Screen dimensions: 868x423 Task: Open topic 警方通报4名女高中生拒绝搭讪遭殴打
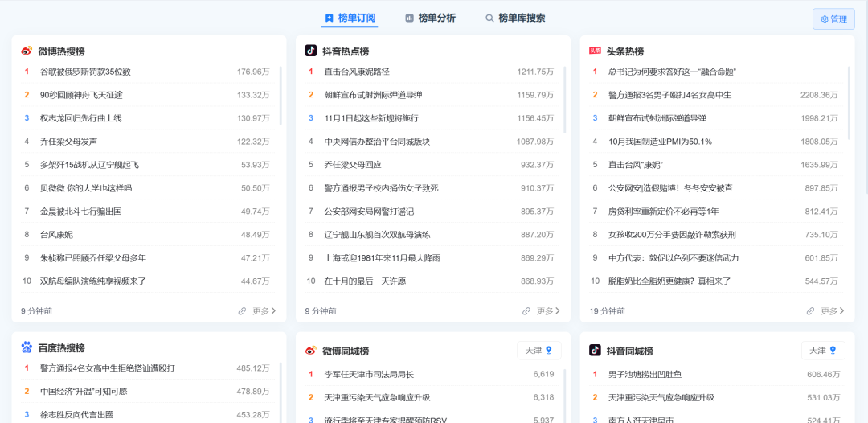[108, 368]
